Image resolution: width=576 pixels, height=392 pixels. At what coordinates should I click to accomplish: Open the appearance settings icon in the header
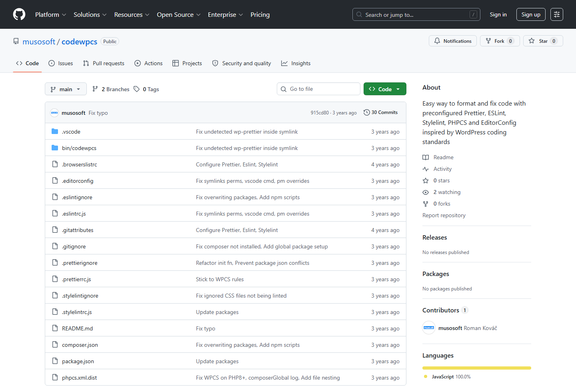[x=557, y=14]
